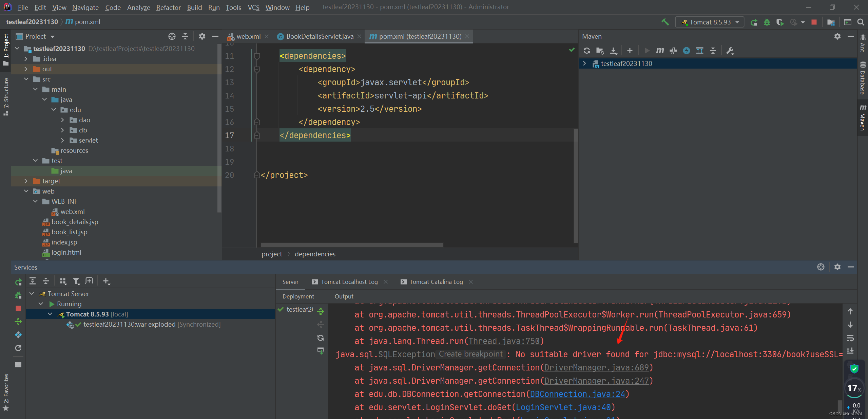
Task: Click Execute Maven Goal icon
Action: (x=660, y=51)
